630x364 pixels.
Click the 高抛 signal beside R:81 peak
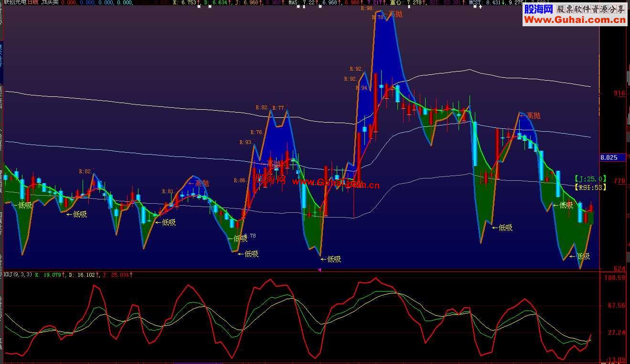tap(198, 183)
